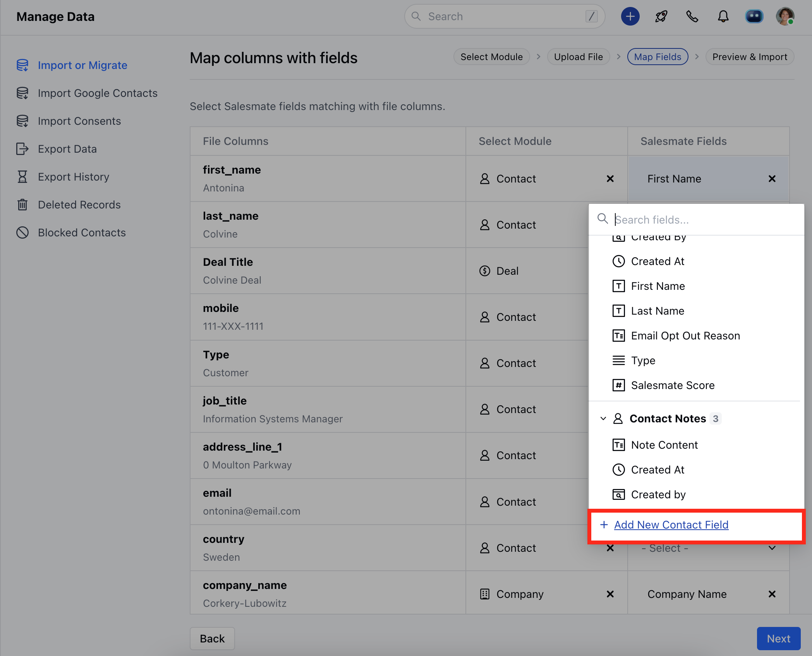Open the notifications bell
The width and height of the screenshot is (812, 656).
coord(723,16)
